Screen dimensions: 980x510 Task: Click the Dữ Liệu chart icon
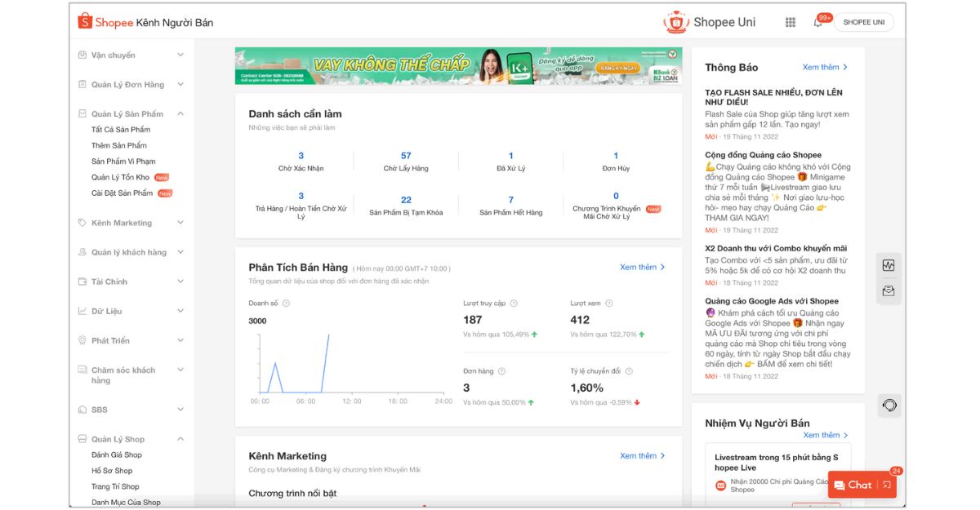click(x=82, y=311)
